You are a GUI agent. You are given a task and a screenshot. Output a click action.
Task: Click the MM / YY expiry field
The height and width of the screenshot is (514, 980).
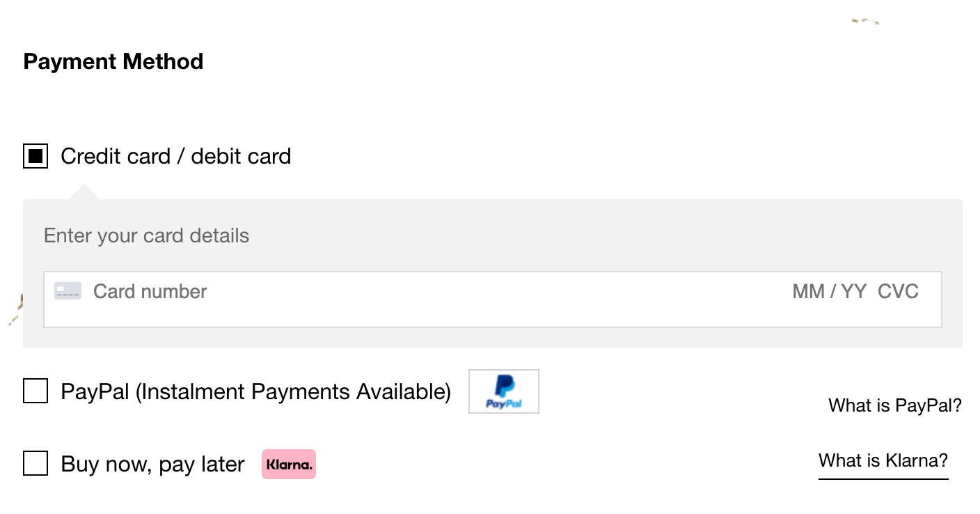tap(829, 291)
